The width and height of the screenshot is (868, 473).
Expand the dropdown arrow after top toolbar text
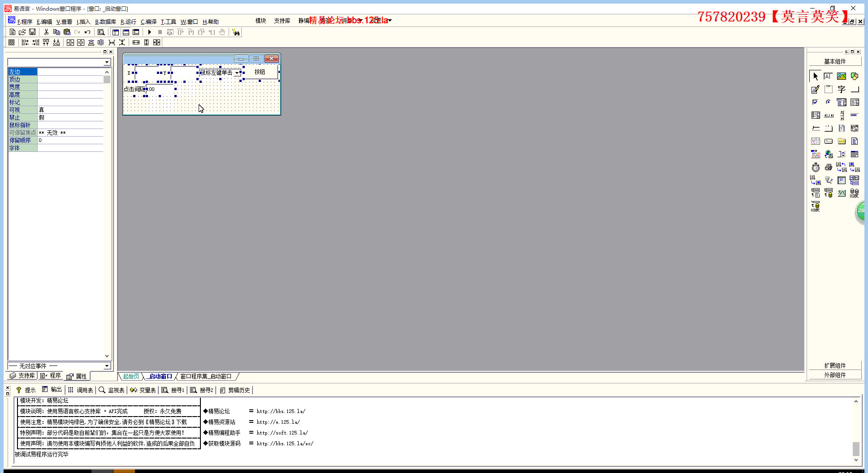[390, 20]
